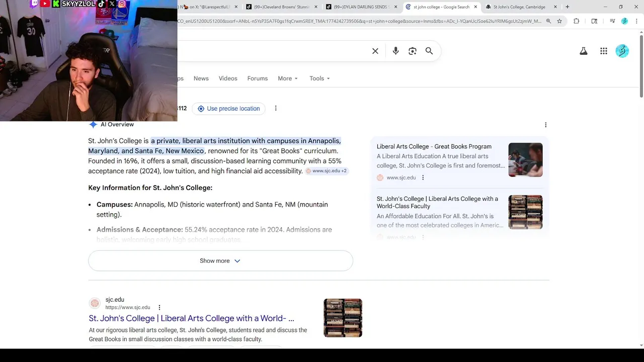644x362 pixels.
Task: Select the Forums search filter
Action: tap(258, 78)
